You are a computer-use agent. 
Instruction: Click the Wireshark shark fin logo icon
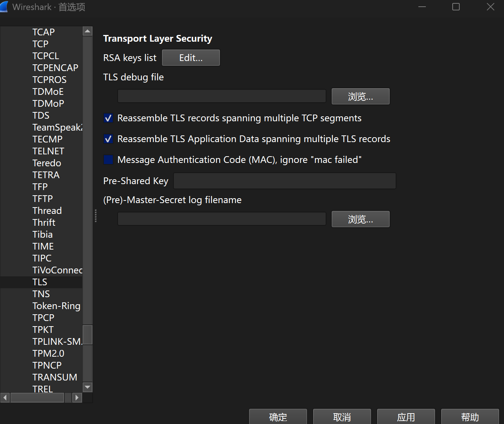(x=5, y=7)
